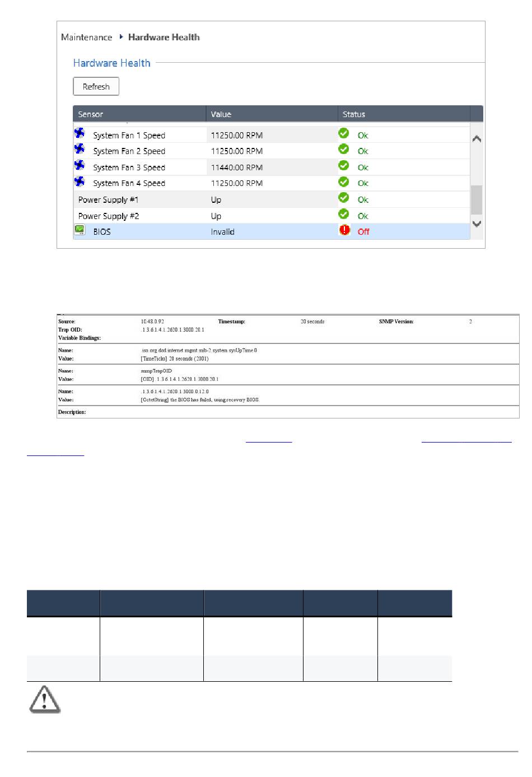The width and height of the screenshot is (532, 777).
Task: Sort by the Status column header
Action: (404, 114)
